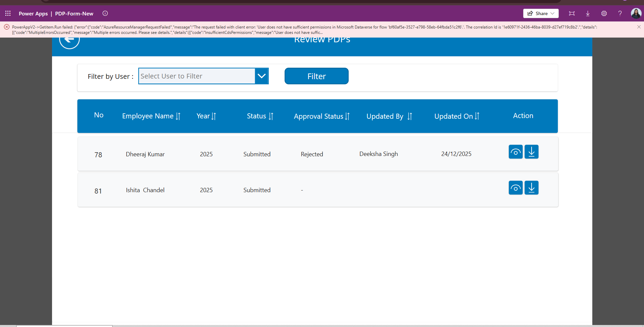
Task: Dismiss the red error notification banner
Action: pos(639,27)
